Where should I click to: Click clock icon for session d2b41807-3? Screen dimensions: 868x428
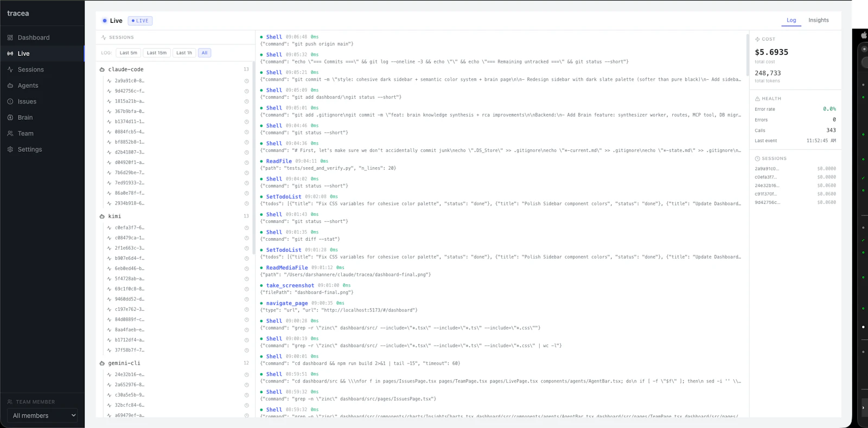click(246, 152)
